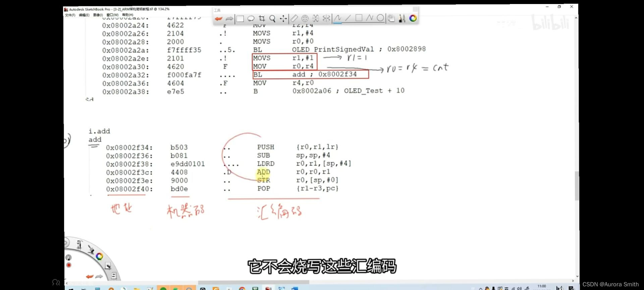Click the vertical scrollbar thumb
The width and height of the screenshot is (644, 290).
click(577, 186)
